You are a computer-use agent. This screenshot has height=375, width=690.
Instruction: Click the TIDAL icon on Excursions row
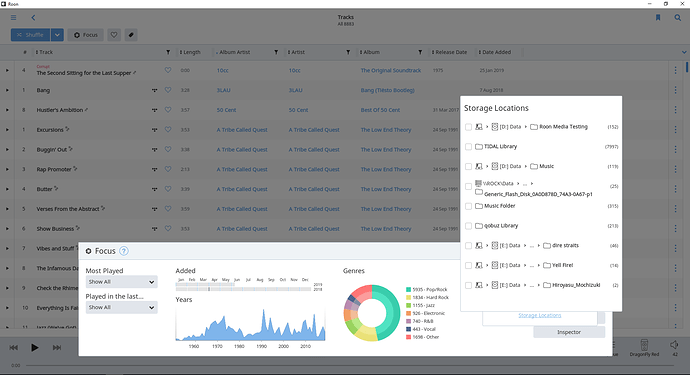pos(154,130)
